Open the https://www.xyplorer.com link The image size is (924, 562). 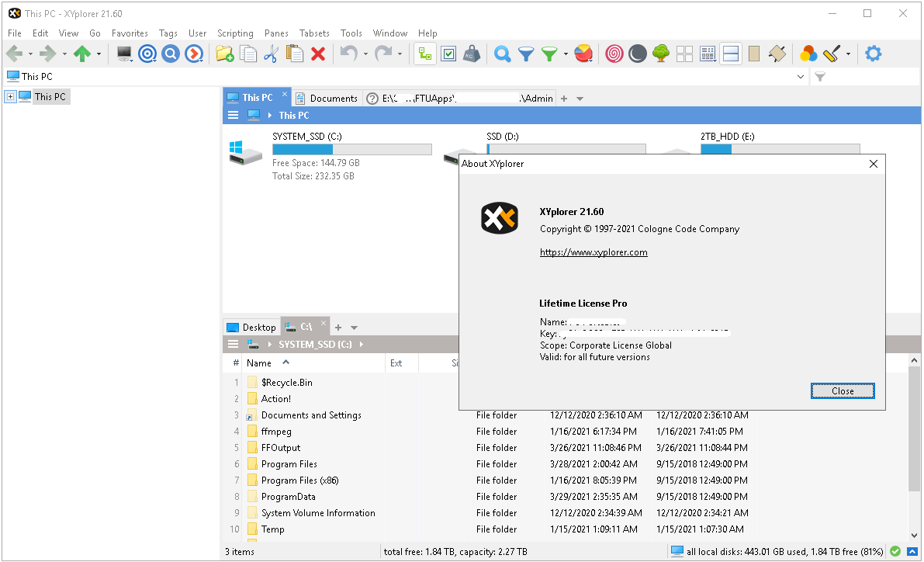[594, 252]
